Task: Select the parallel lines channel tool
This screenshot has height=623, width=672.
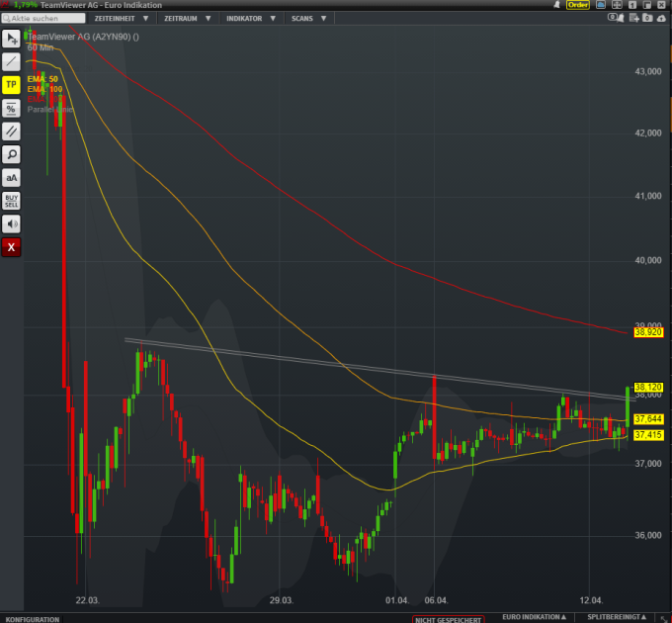Action: [x=11, y=131]
